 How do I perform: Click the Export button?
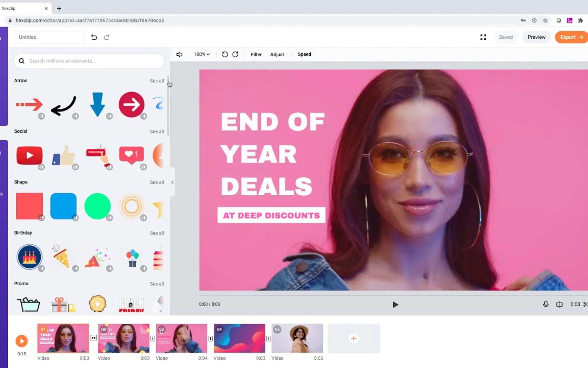[571, 37]
